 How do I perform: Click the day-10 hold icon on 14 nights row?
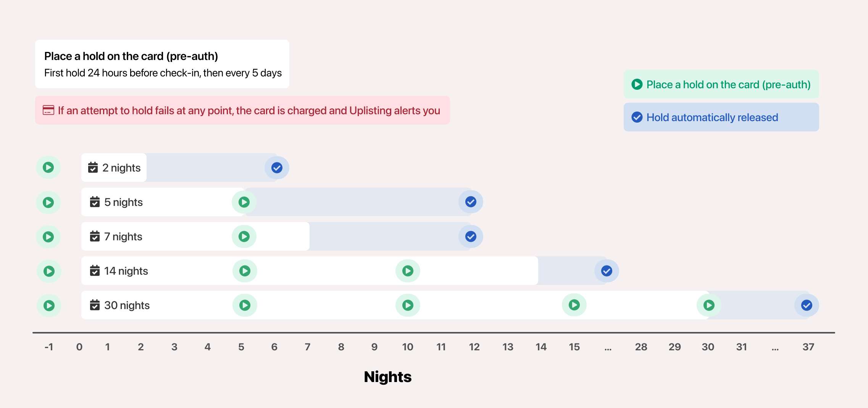408,271
